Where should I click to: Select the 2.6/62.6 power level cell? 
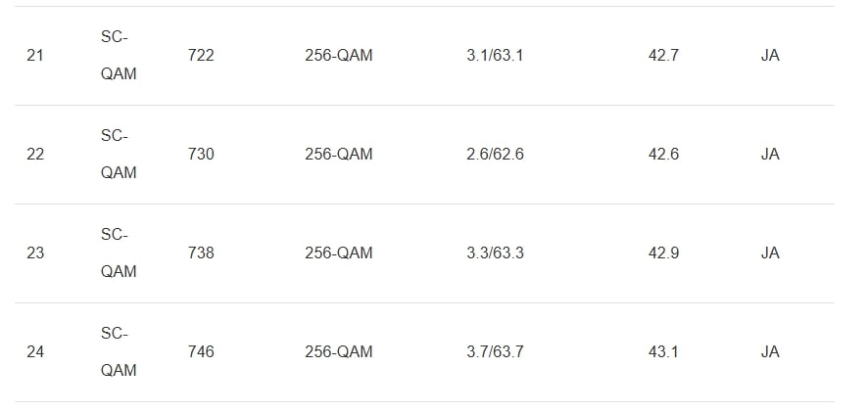[x=495, y=155]
